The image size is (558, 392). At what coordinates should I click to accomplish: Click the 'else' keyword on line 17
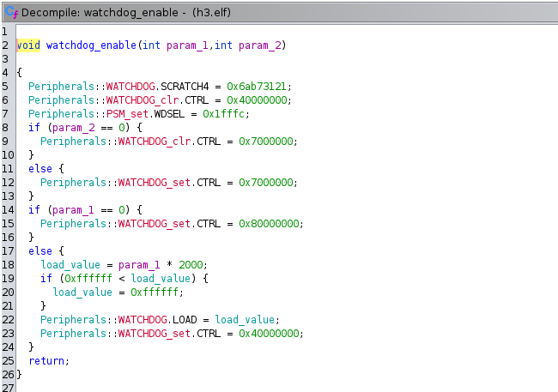[40, 251]
